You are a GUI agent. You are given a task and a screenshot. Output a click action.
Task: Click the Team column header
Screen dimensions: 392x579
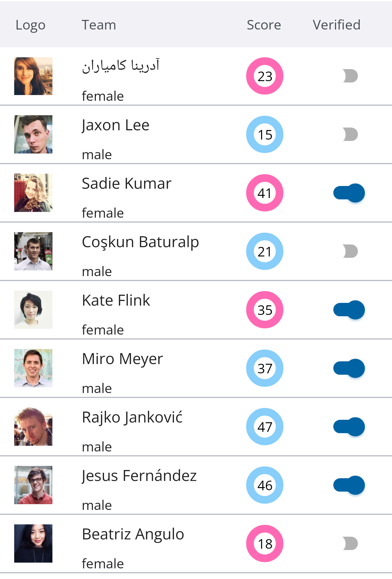(99, 25)
